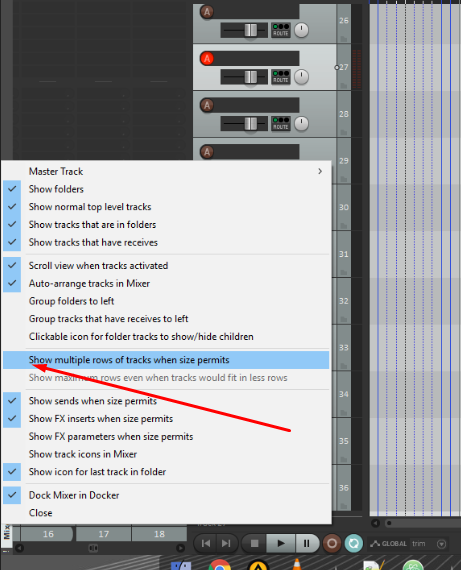461x570 pixels.
Task: Disarm the red record button on track 27
Action: coord(207,59)
